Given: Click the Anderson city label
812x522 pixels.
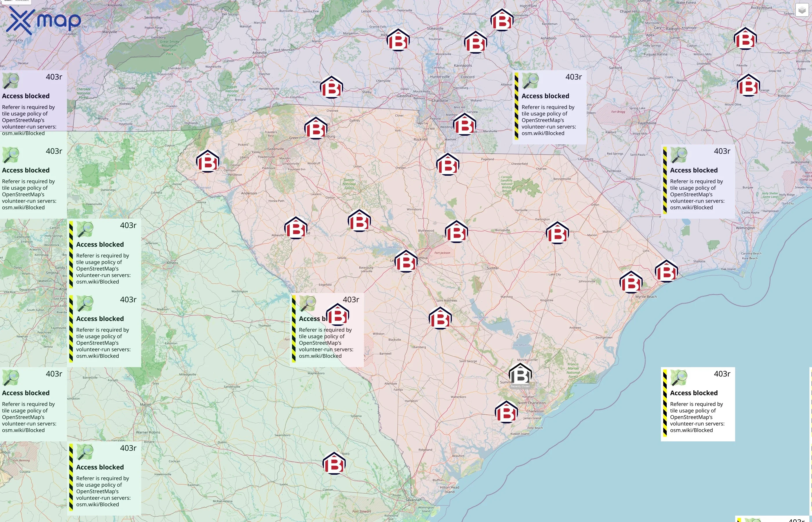Looking at the screenshot, I should [249, 193].
